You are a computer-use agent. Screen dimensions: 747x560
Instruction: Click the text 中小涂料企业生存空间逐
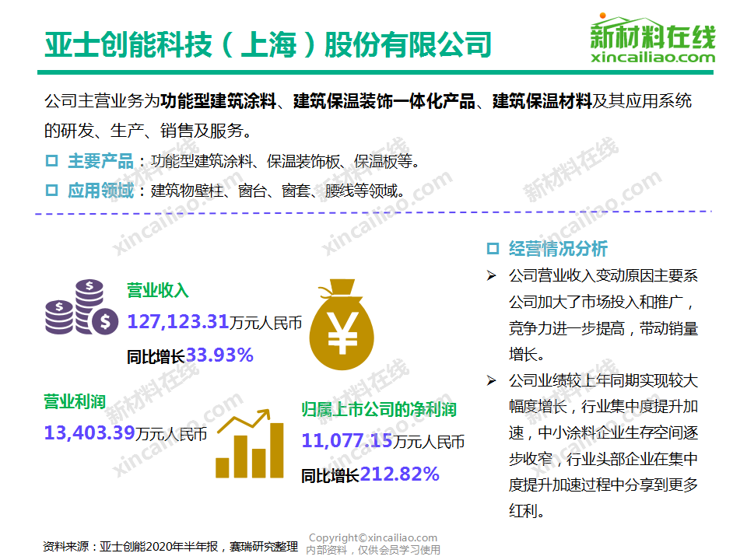tap(618, 433)
